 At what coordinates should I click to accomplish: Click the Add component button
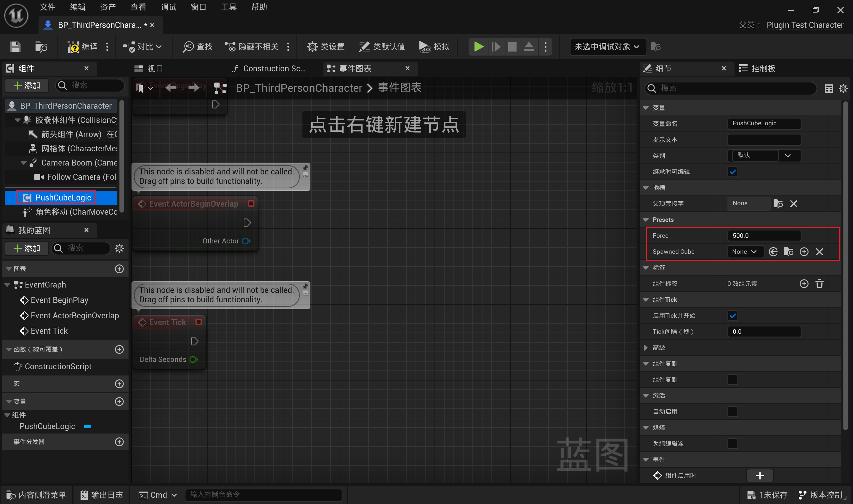click(x=26, y=85)
